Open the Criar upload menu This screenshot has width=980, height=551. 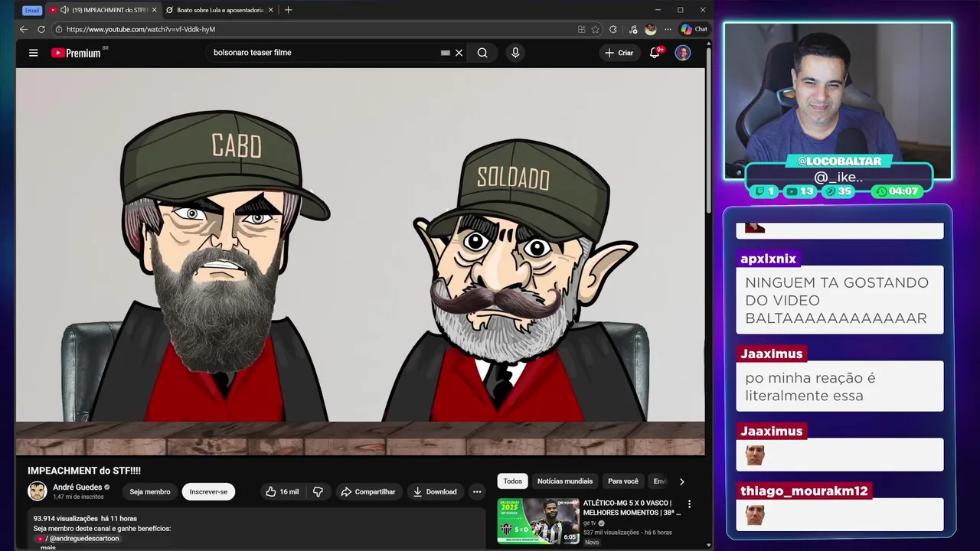point(619,53)
